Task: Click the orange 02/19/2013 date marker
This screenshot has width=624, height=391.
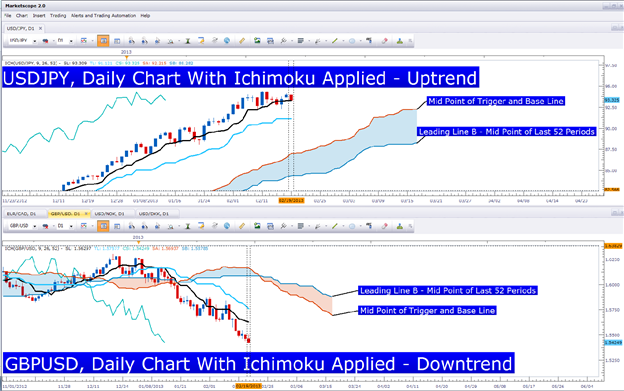Action: [x=291, y=201]
